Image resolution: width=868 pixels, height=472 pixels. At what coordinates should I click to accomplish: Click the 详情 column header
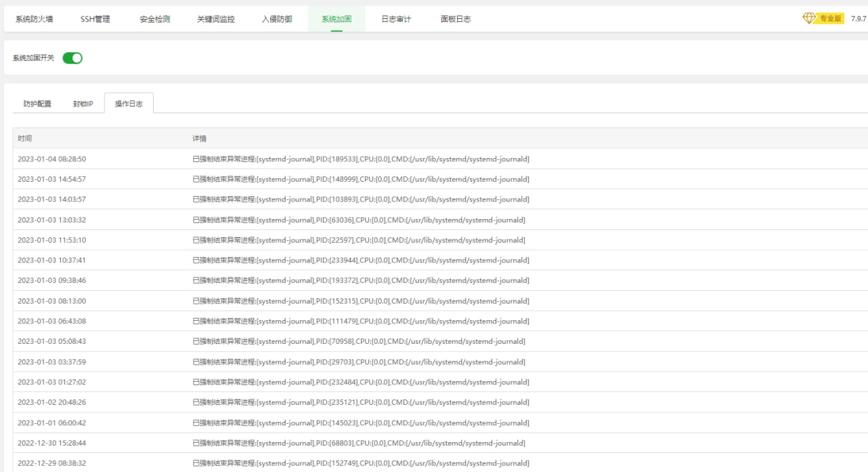click(199, 138)
